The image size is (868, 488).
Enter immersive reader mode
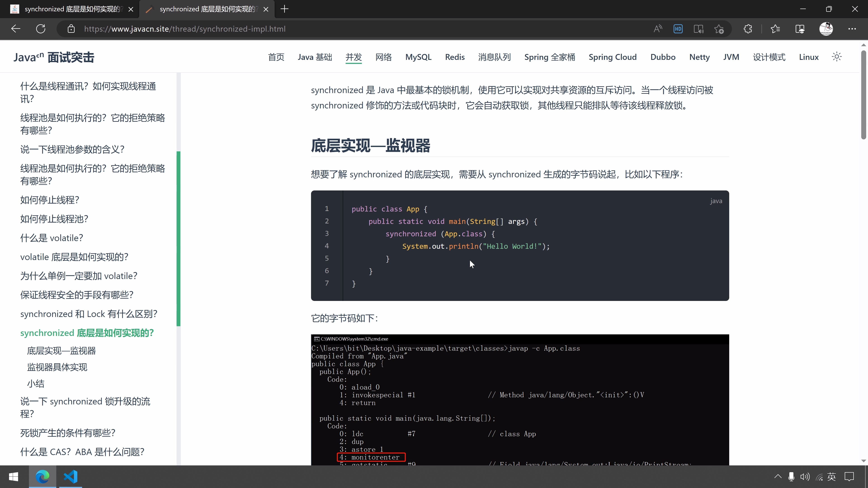click(698, 29)
